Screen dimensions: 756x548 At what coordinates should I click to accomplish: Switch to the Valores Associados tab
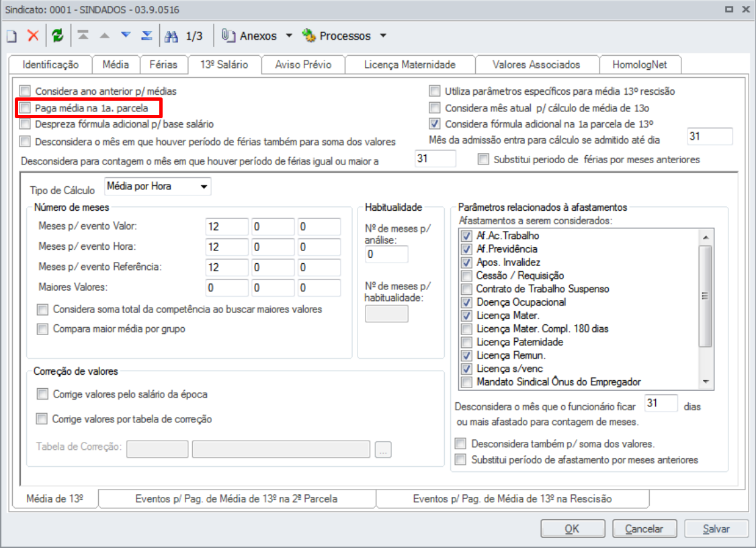(x=536, y=64)
